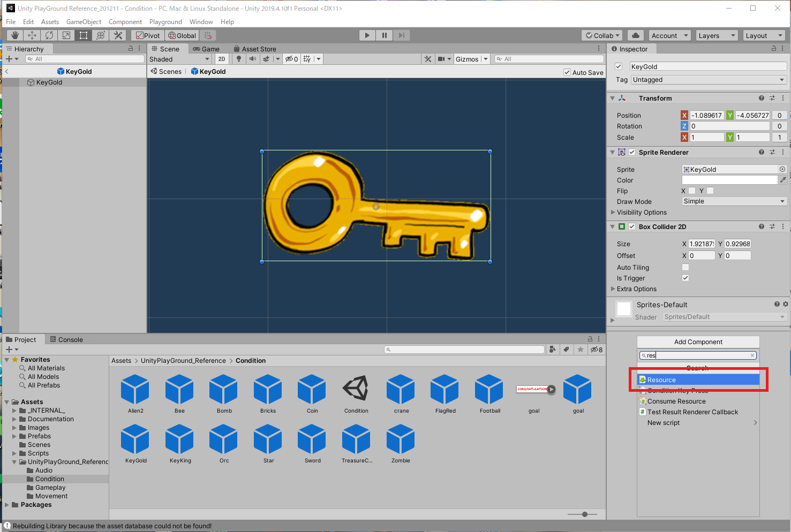Disable the Sprite Renderer component
The image size is (791, 532).
pos(632,152)
